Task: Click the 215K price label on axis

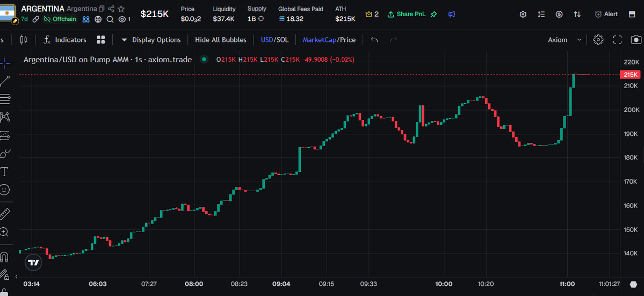Action: click(x=631, y=74)
